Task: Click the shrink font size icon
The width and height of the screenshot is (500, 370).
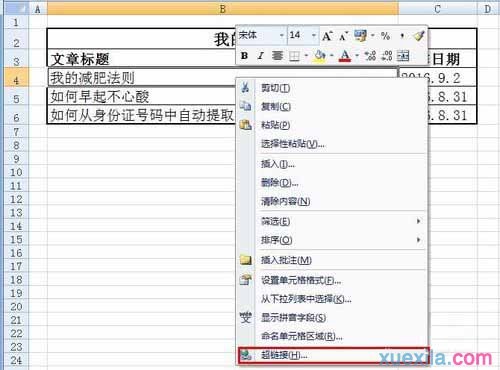Action: tap(343, 36)
